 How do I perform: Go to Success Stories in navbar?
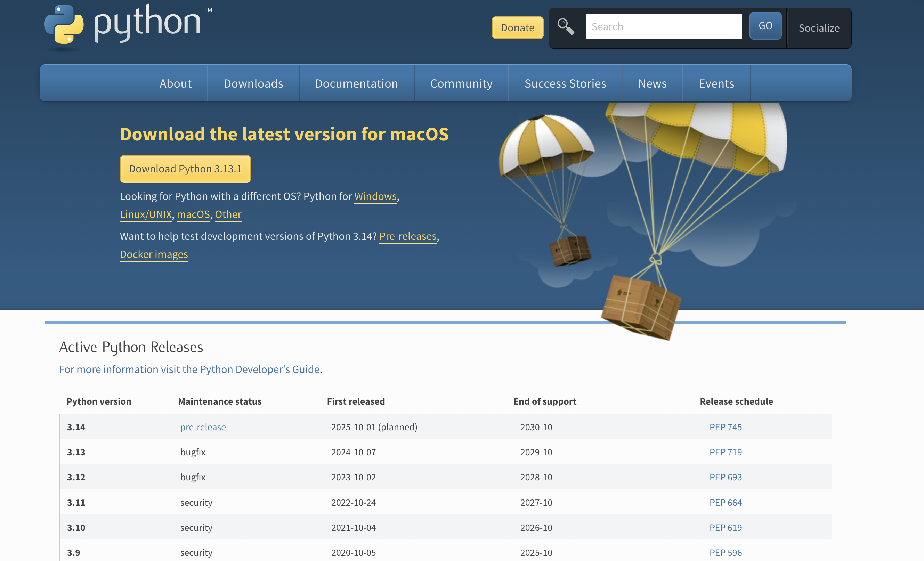click(565, 83)
